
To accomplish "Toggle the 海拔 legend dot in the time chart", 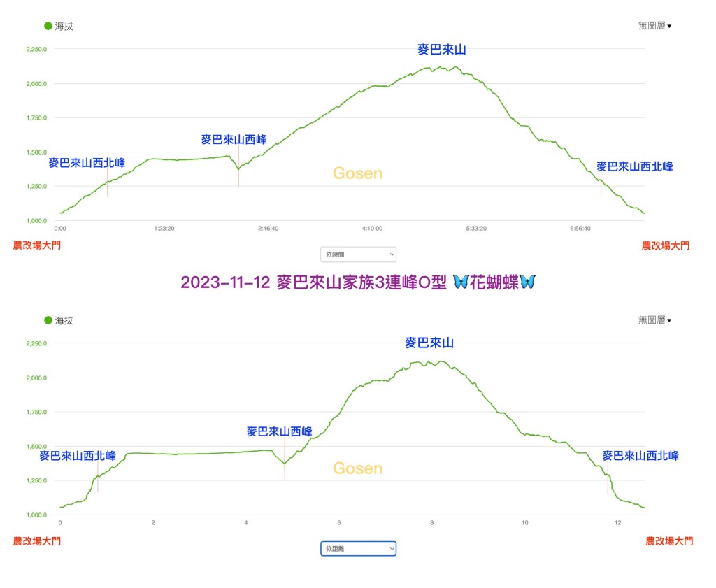I will pos(48,26).
